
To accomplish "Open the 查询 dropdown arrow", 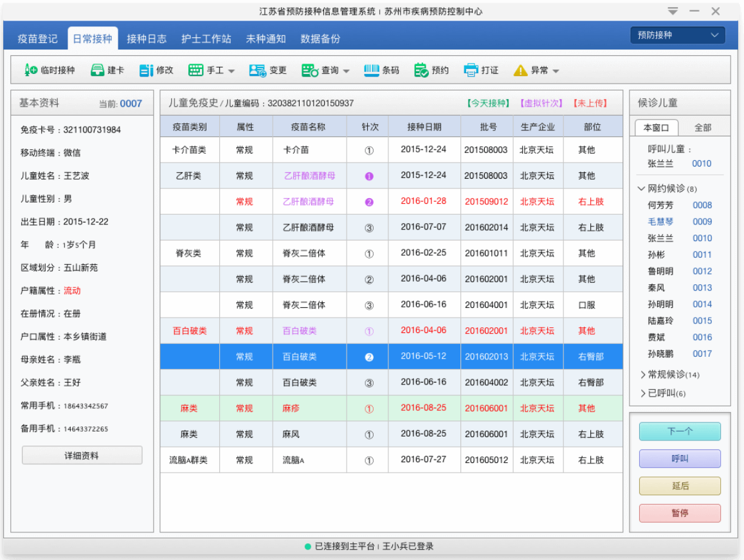I will tap(347, 71).
